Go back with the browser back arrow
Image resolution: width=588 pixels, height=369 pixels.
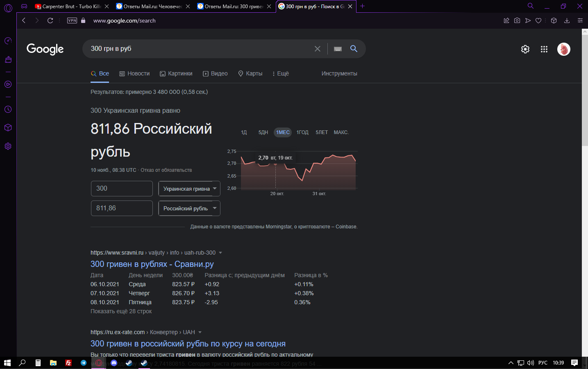[24, 20]
